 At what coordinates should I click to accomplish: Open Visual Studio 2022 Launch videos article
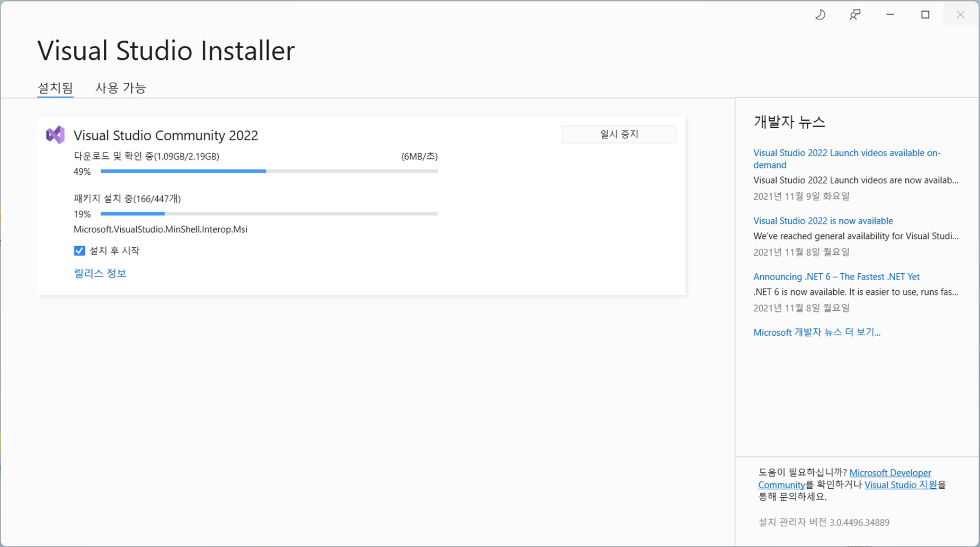847,159
